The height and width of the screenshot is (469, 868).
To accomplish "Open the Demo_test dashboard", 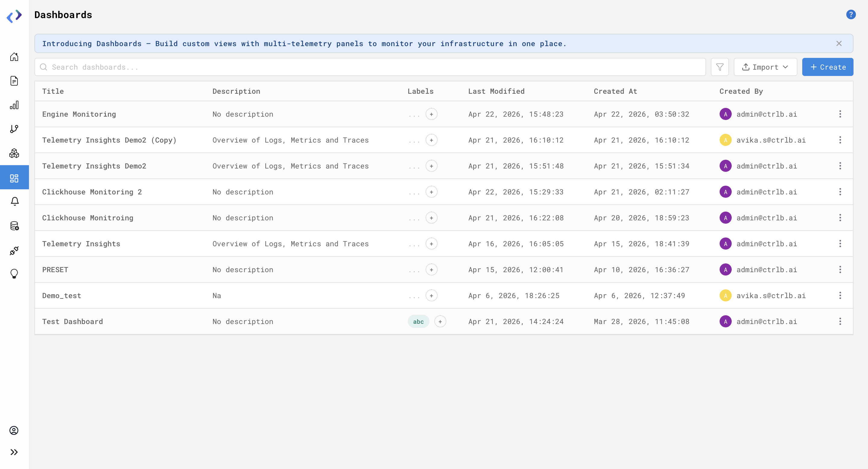I will pyautogui.click(x=61, y=296).
